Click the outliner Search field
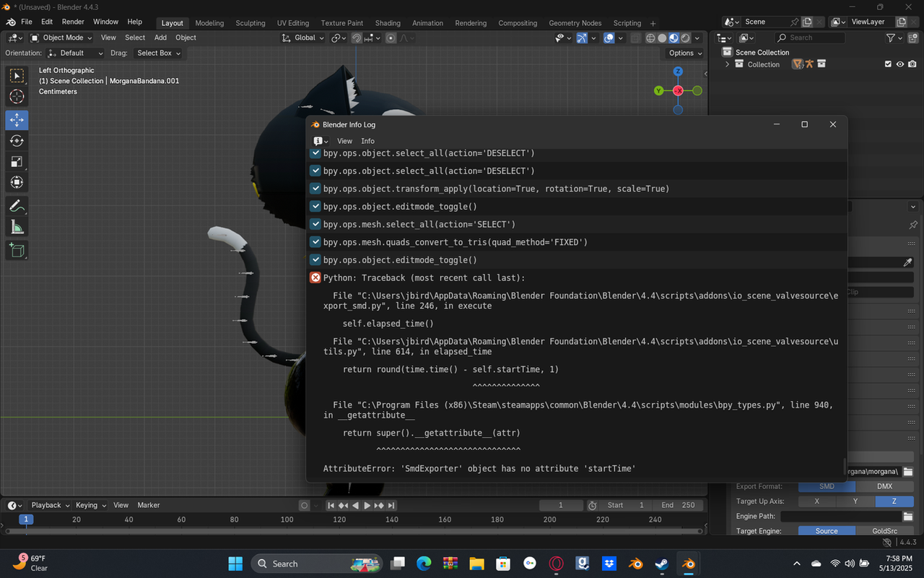924x578 pixels. click(810, 38)
